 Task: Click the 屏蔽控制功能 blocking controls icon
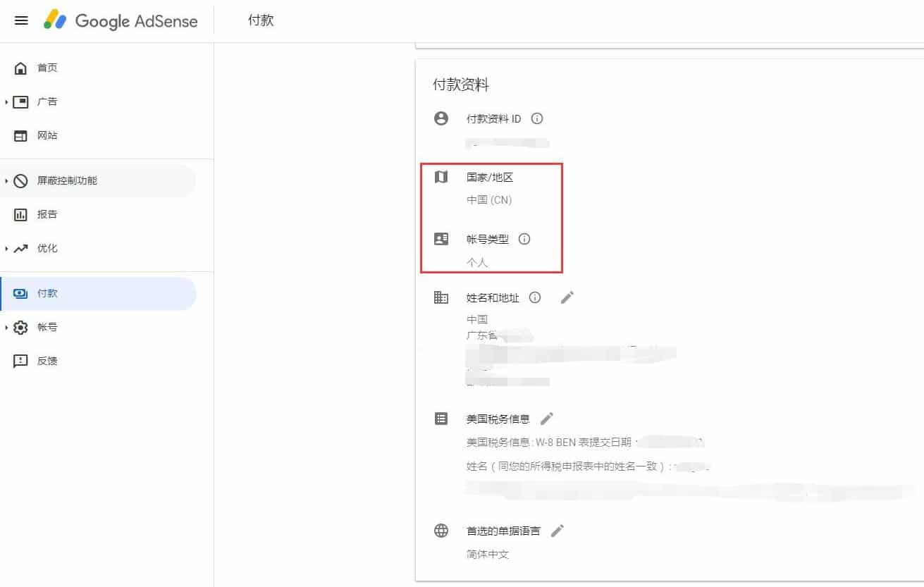point(21,180)
